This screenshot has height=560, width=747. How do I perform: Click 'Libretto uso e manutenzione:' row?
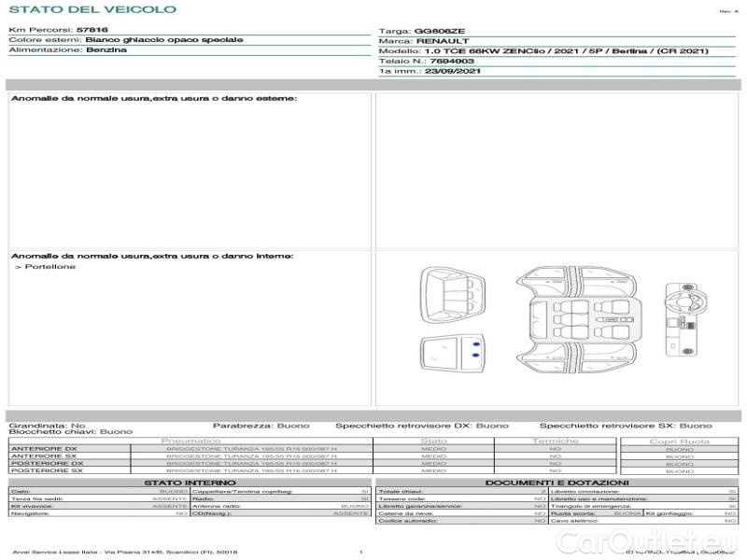pos(643,498)
